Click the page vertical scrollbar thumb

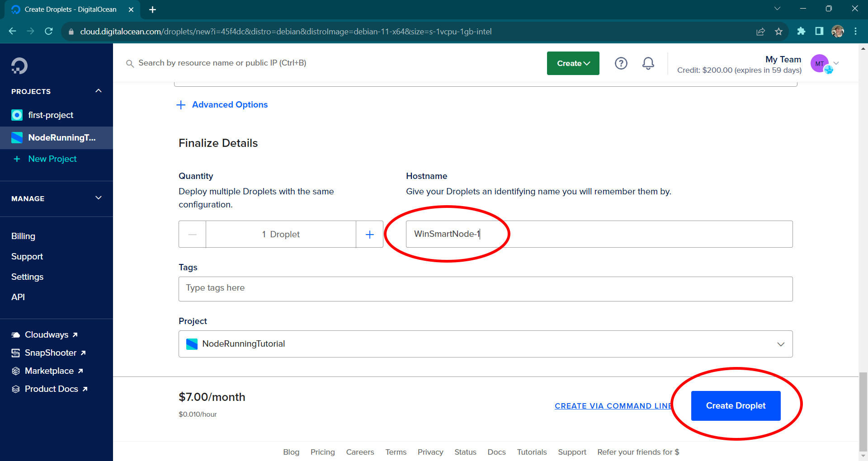tap(863, 411)
